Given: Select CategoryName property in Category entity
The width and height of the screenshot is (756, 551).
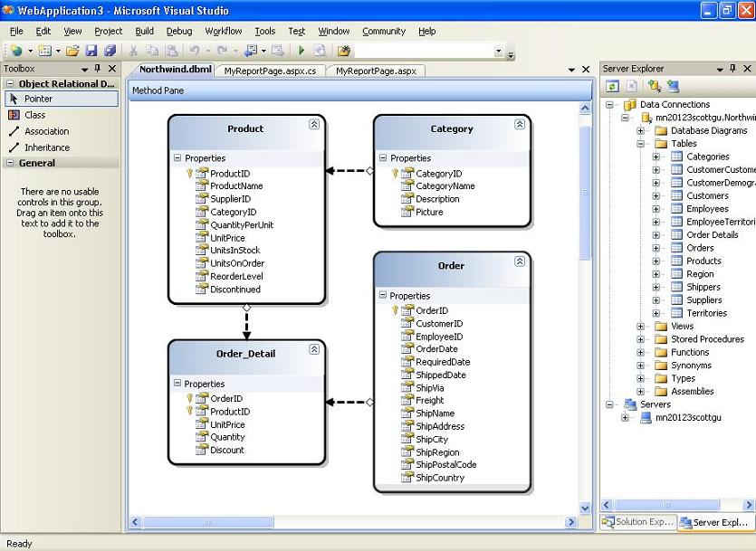Looking at the screenshot, I should click(445, 185).
